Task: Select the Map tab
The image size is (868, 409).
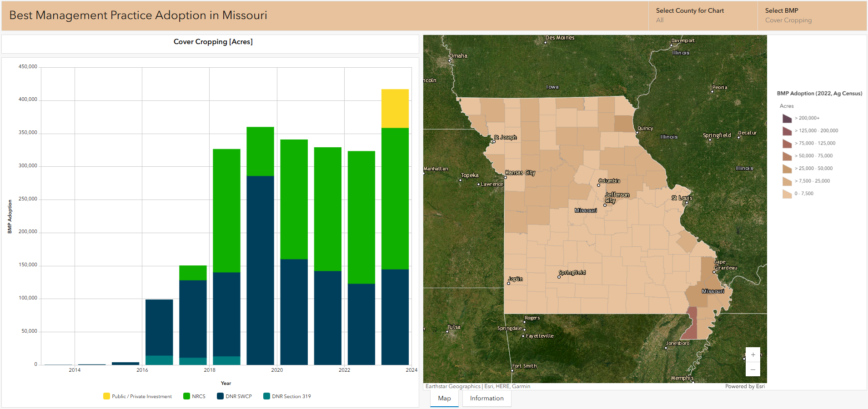Action: 444,398
